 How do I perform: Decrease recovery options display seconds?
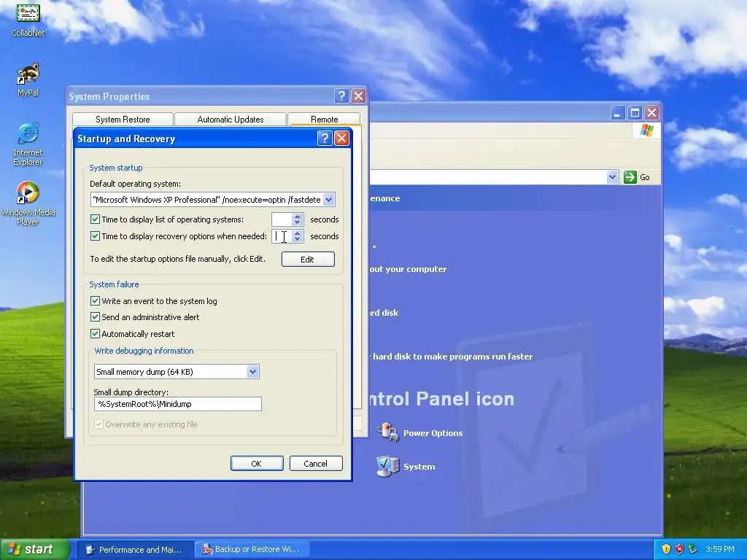(298, 239)
